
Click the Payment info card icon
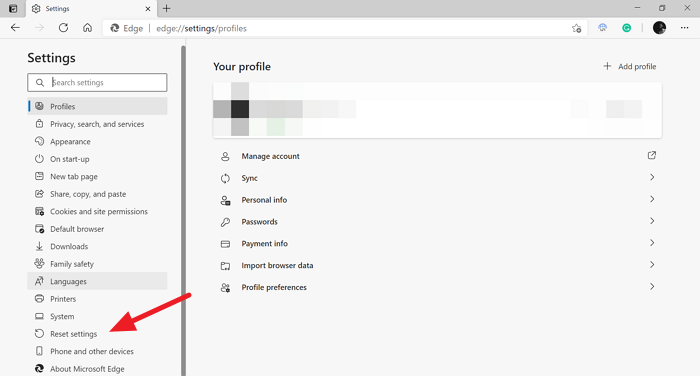[225, 244]
